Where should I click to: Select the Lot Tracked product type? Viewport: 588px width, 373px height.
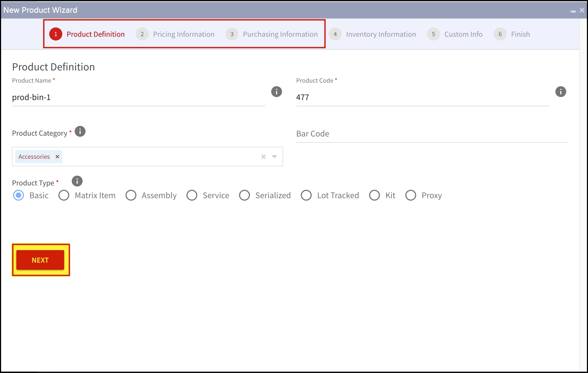point(306,195)
